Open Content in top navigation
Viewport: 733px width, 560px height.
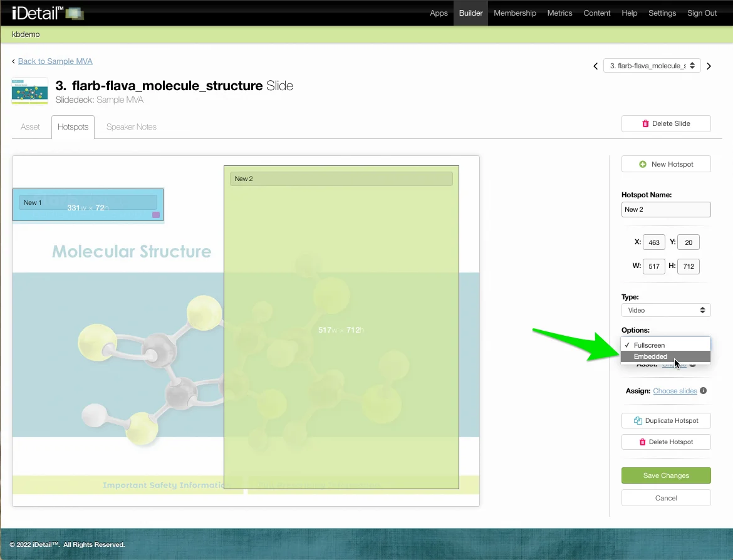[596, 13]
